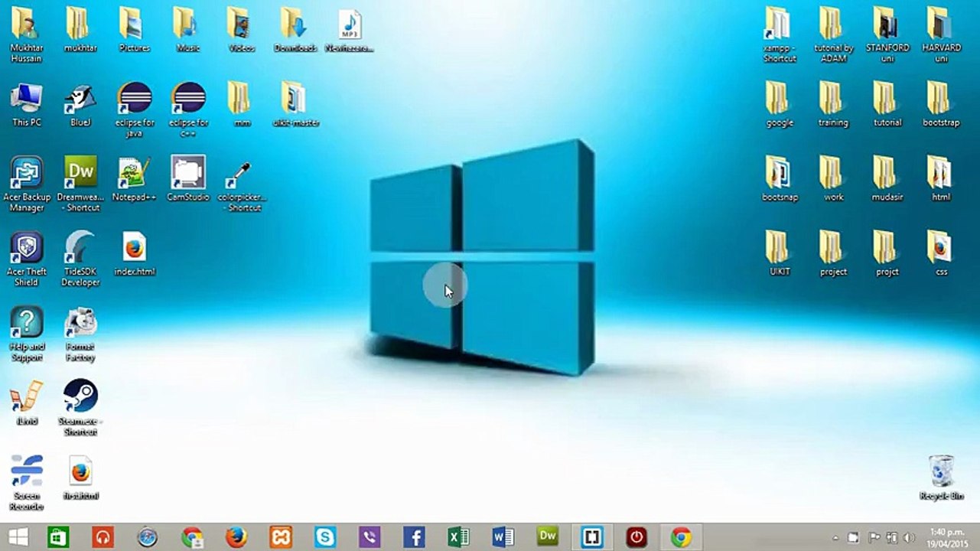Select the bootsnap folder
The height and width of the screenshot is (551, 980).
coord(780,179)
